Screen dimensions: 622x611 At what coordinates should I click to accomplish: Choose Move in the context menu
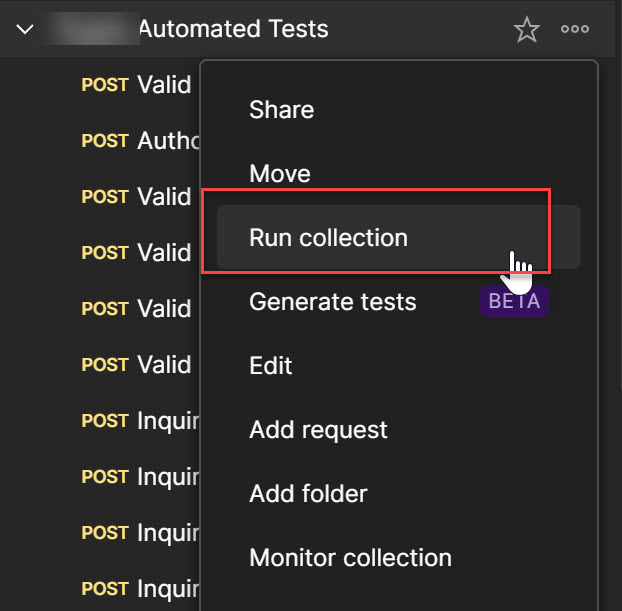pyautogui.click(x=280, y=174)
